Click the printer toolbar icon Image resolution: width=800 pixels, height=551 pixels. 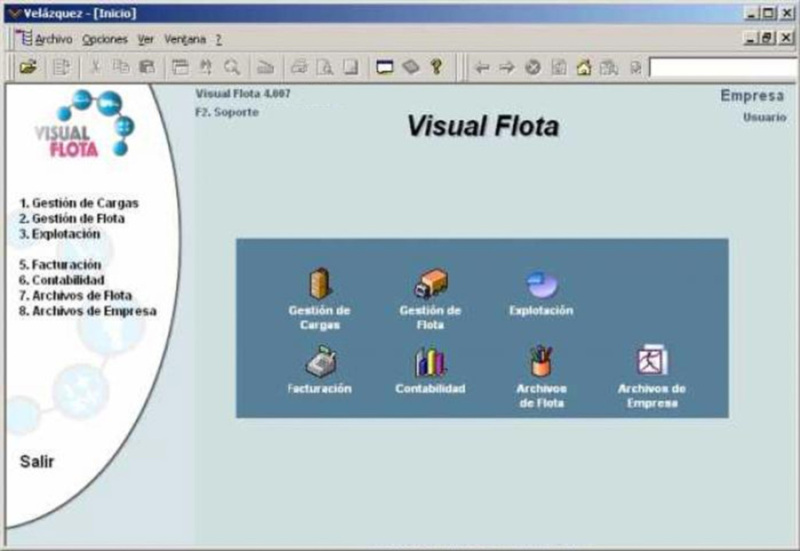(299, 67)
